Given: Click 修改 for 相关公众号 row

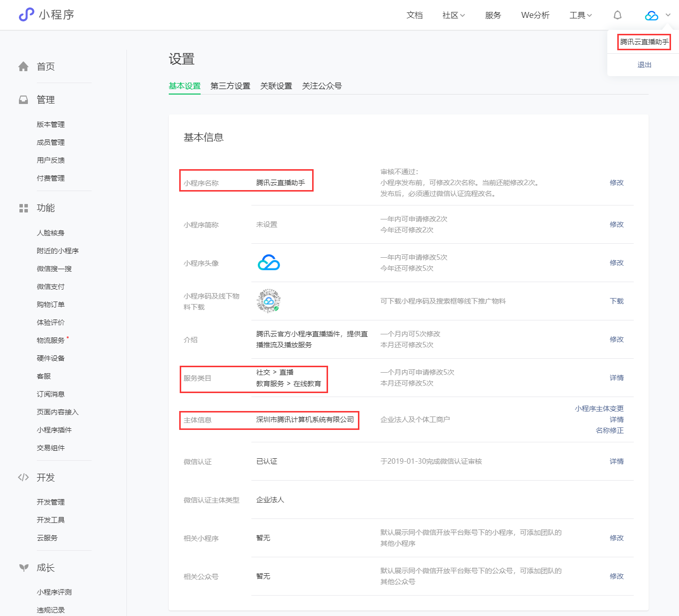Looking at the screenshot, I should (617, 576).
